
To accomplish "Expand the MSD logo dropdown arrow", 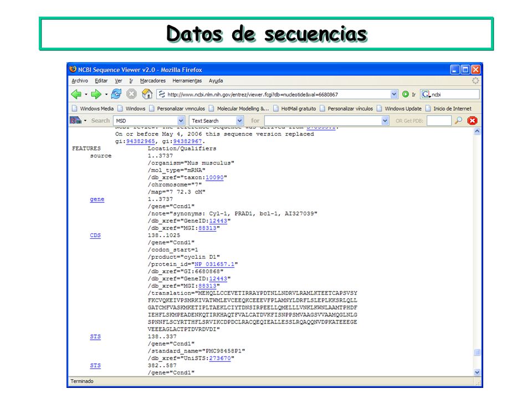I will coord(85,121).
